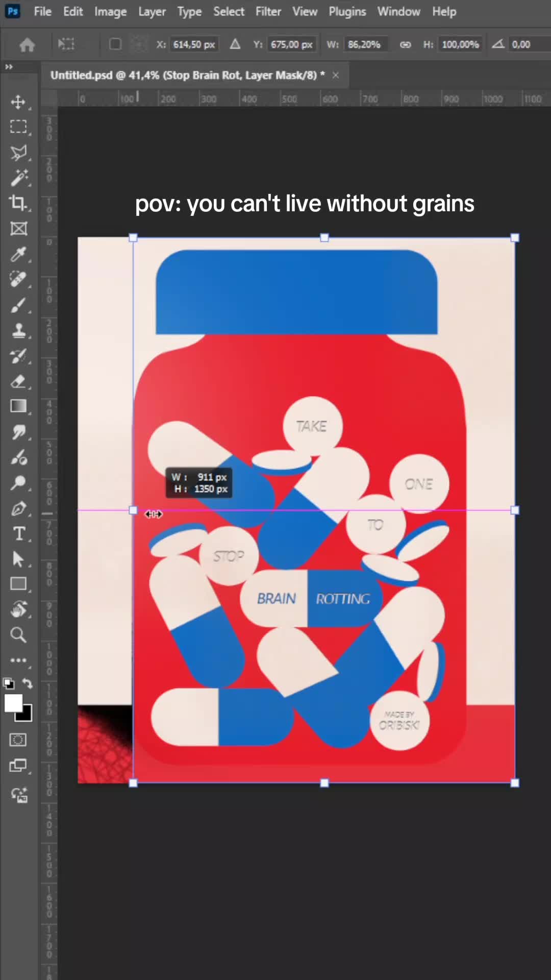Image resolution: width=551 pixels, height=980 pixels.
Task: Select the Frame tool
Action: point(18,229)
